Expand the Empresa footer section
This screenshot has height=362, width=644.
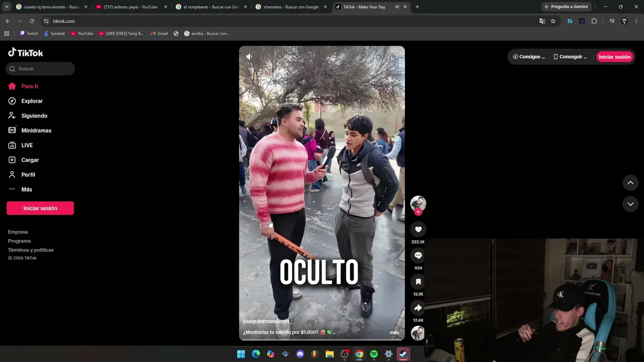pyautogui.click(x=18, y=232)
